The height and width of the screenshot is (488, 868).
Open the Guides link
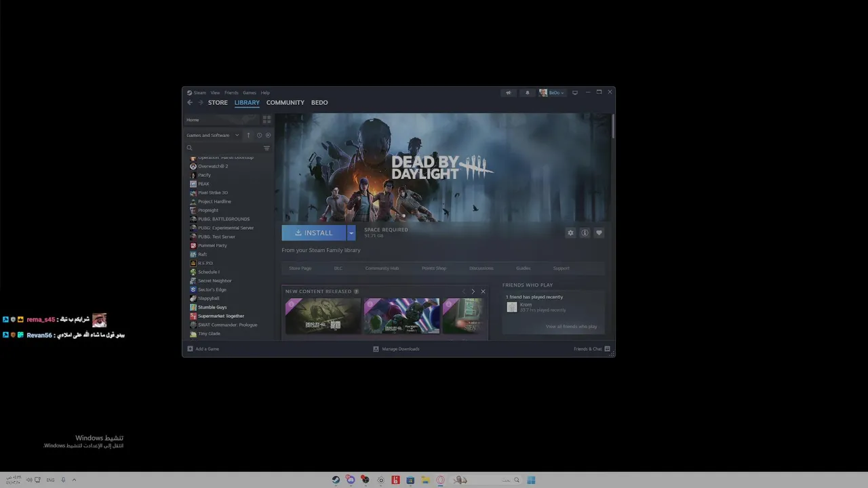[524, 268]
